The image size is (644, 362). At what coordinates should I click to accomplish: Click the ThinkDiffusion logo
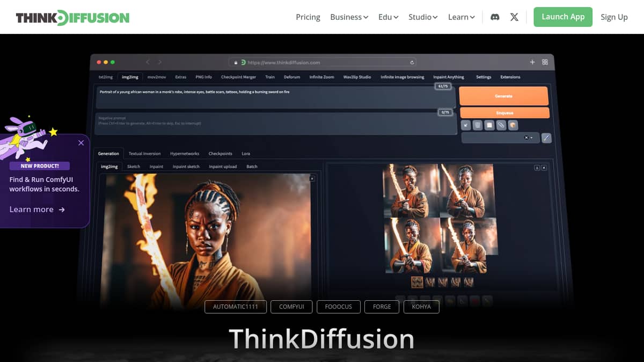click(x=72, y=18)
